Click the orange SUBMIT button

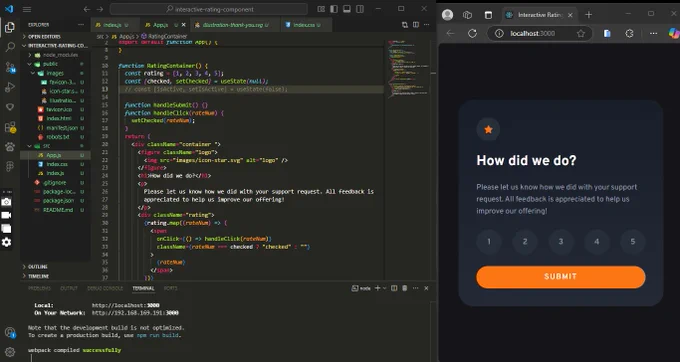coord(561,277)
